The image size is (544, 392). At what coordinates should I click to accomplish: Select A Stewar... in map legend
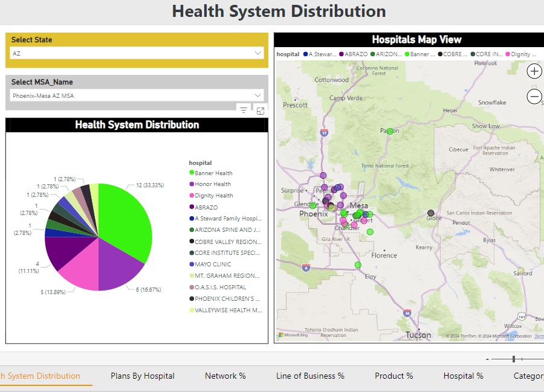[320, 54]
